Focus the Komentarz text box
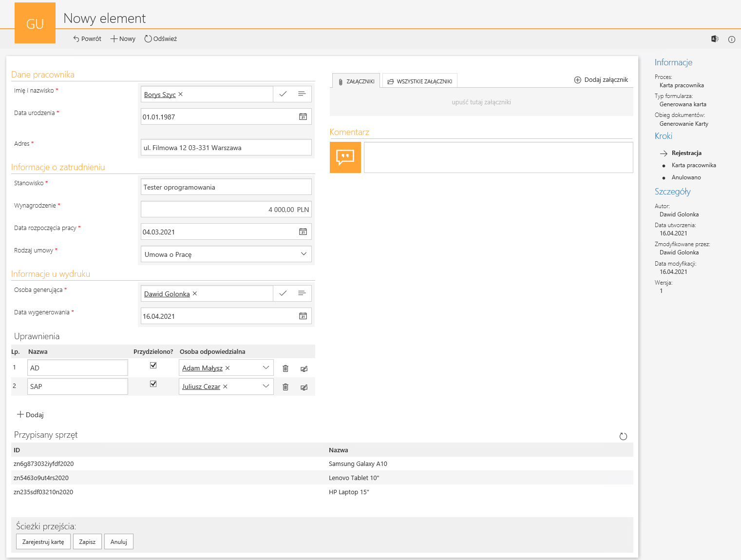Screen dimensions: 741x560 498,157
